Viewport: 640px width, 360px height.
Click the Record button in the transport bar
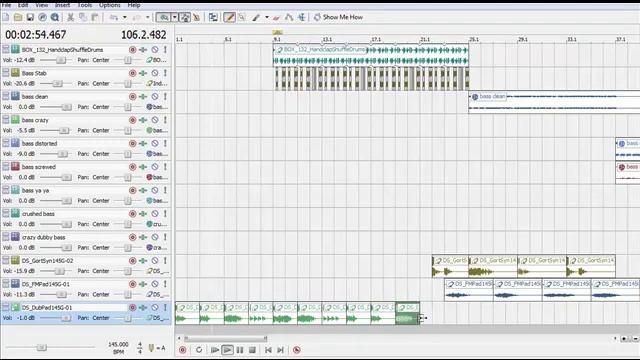coord(182,350)
